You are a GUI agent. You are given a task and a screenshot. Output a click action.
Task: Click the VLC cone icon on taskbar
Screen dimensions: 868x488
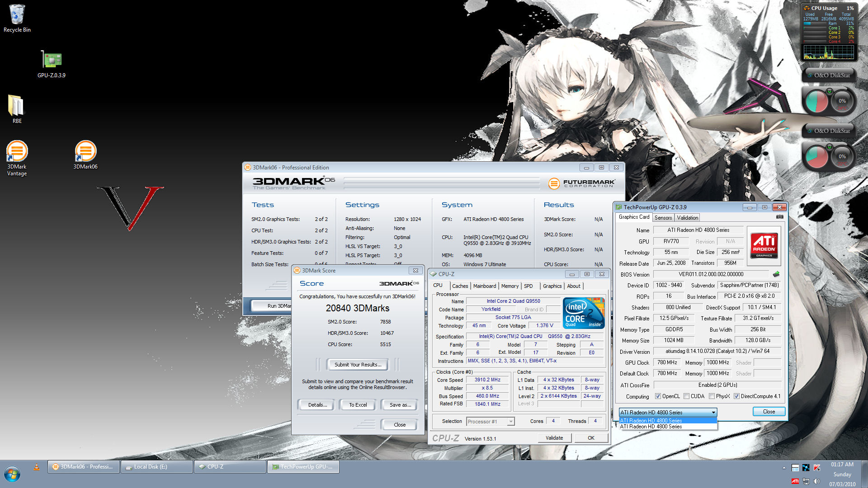click(37, 467)
